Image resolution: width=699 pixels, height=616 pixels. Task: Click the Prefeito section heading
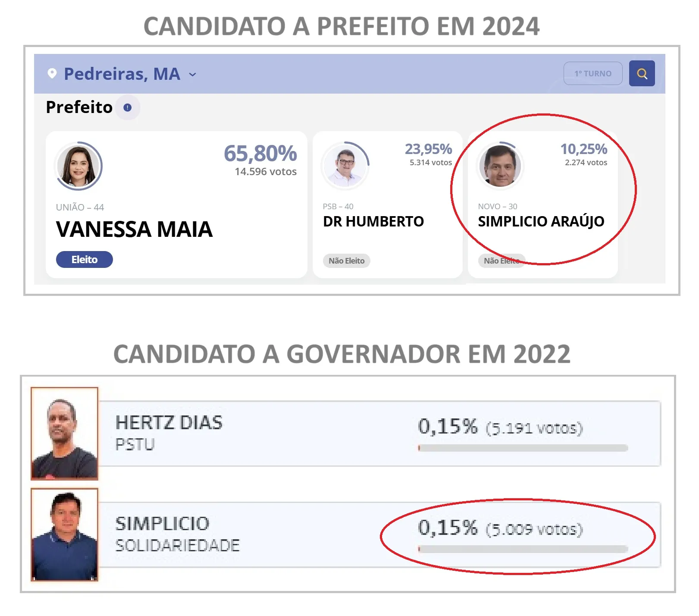click(79, 107)
